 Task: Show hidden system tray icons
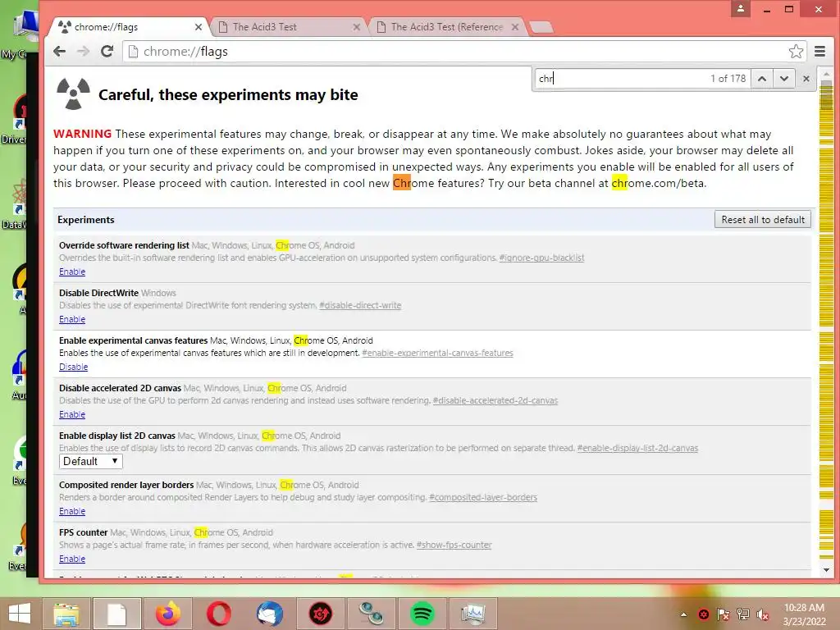[x=683, y=614]
